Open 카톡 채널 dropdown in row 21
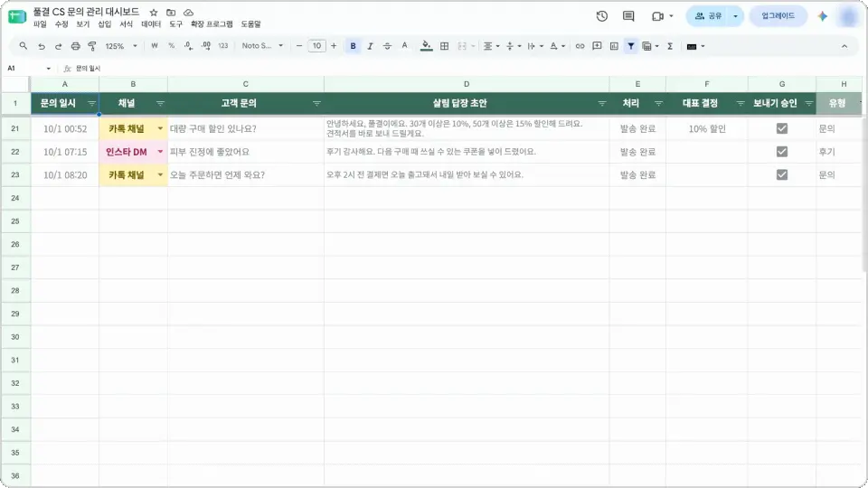 click(161, 128)
